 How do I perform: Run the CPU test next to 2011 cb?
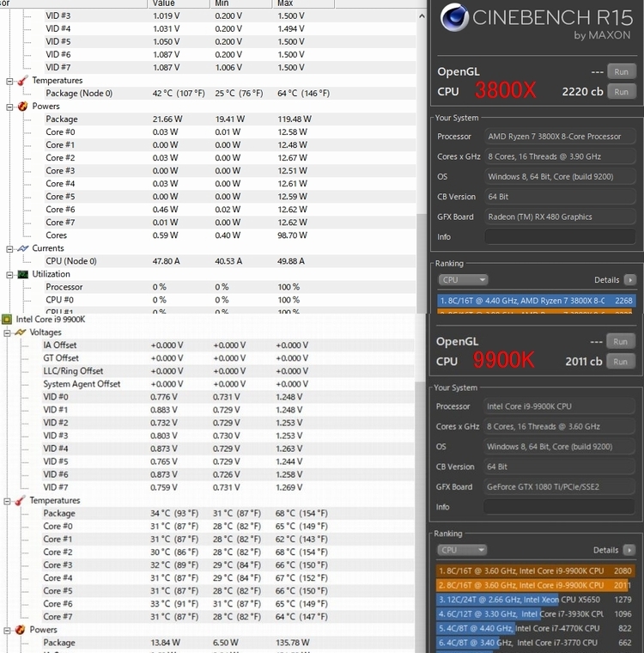coord(620,362)
